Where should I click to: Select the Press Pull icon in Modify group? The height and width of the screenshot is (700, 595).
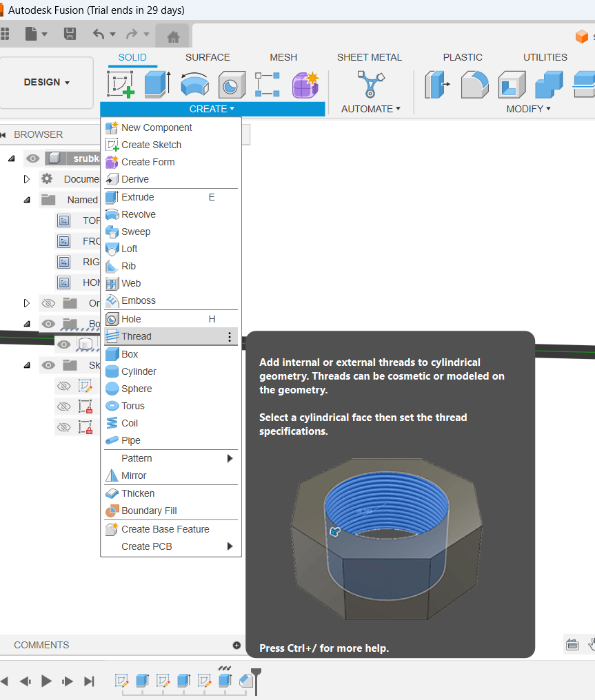437,84
